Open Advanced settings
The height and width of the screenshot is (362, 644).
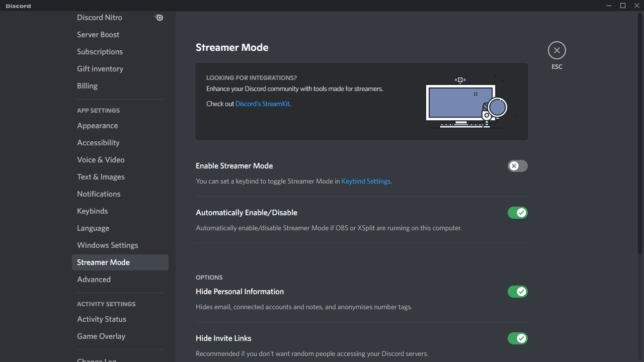tap(120, 280)
